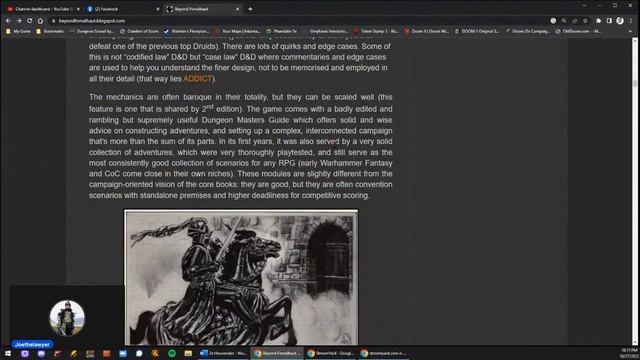This screenshot has height=360, width=640.
Task: Open the Crawlers of Scorn bookmark
Action: point(140,31)
